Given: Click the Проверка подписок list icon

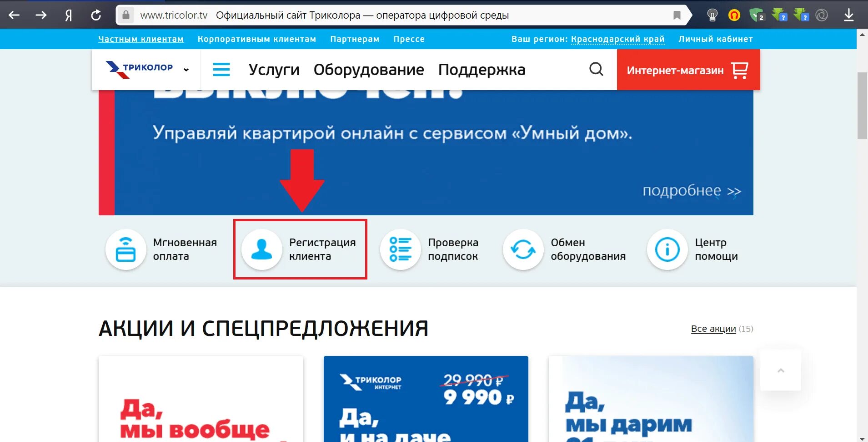Looking at the screenshot, I should (x=400, y=249).
